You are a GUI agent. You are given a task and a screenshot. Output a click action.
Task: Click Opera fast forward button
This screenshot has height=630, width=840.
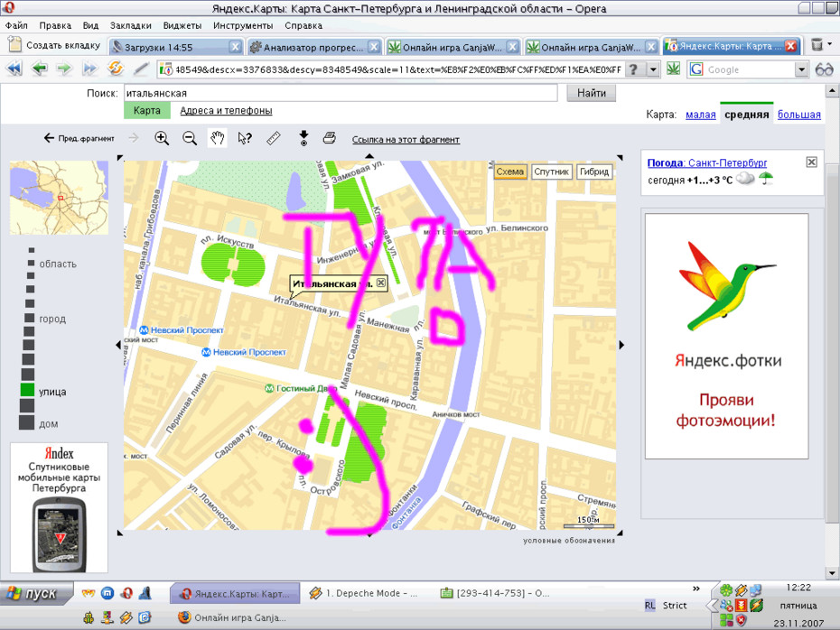(x=89, y=69)
